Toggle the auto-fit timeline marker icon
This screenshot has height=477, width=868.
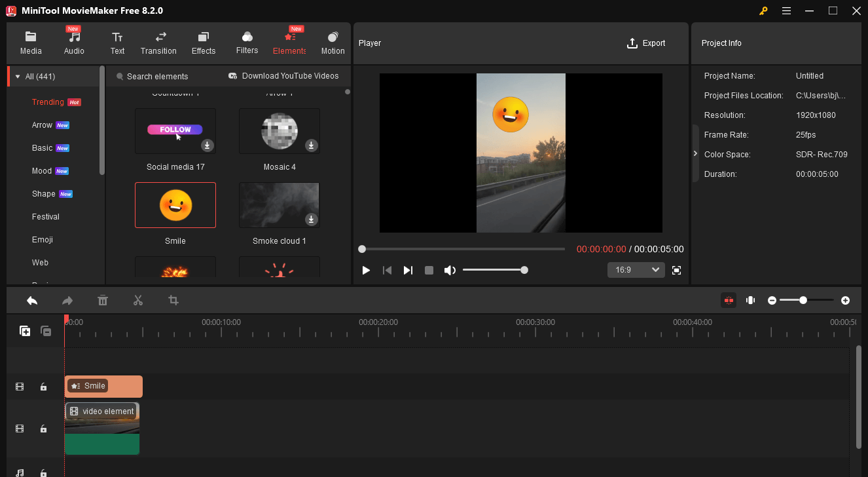click(751, 300)
